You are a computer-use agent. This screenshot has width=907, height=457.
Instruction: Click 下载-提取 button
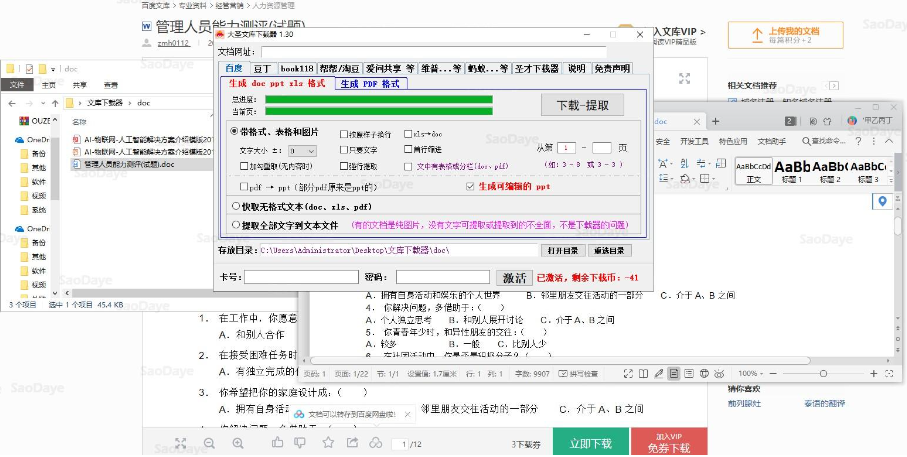582,105
